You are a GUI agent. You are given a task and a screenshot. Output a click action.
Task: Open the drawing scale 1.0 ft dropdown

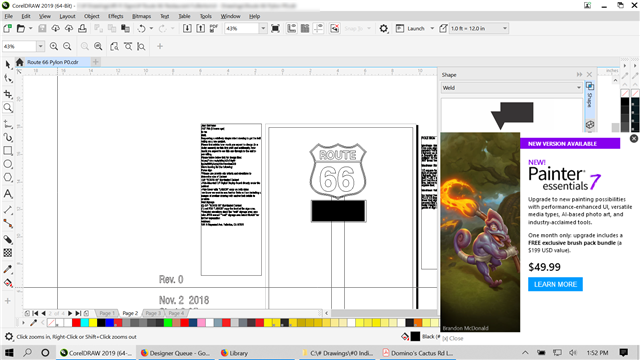(505, 29)
